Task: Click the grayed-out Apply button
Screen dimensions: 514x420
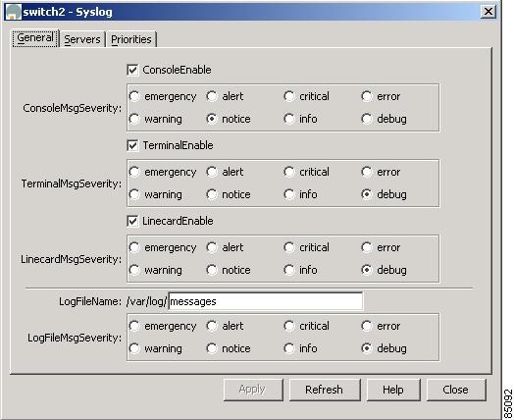Action: (x=253, y=390)
